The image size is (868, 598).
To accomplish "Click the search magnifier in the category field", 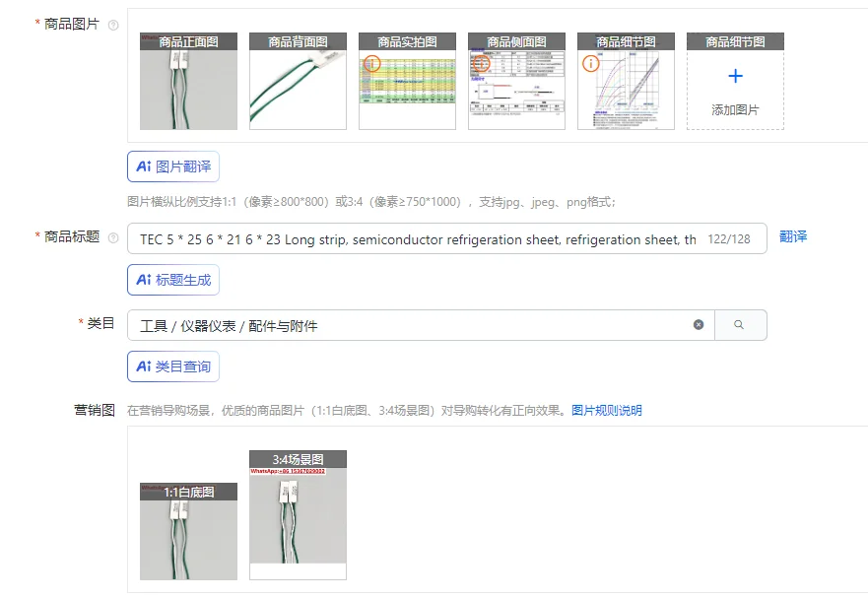I will (741, 324).
